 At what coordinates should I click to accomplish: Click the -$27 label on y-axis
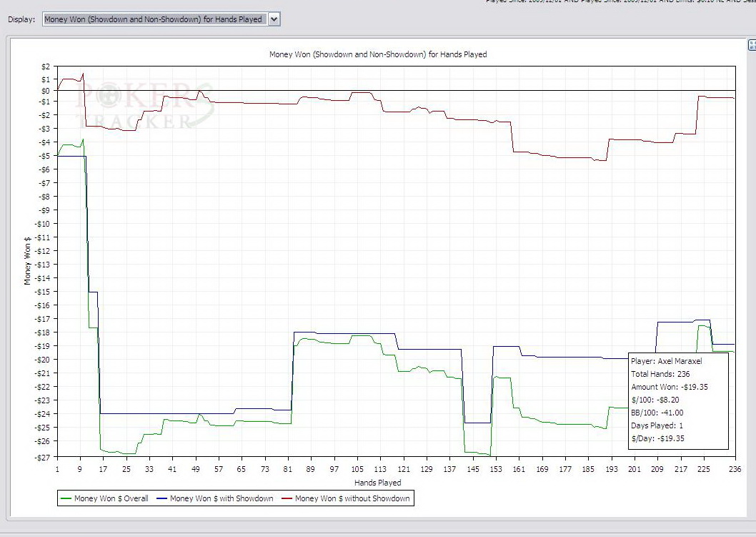pos(42,457)
